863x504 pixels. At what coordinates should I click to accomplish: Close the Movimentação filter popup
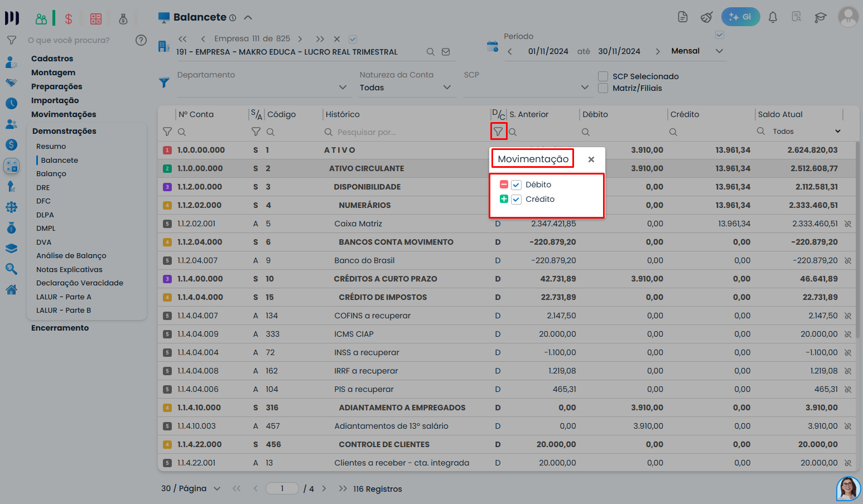pos(591,159)
